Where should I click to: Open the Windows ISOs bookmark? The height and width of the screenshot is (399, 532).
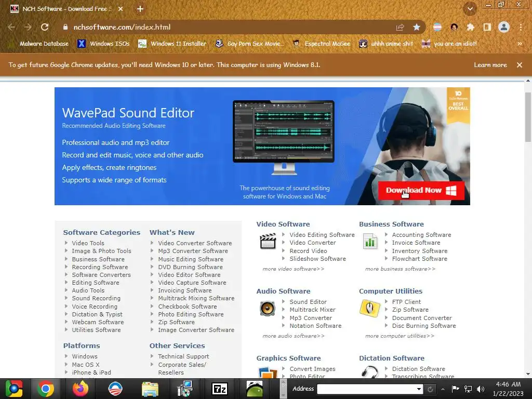(x=104, y=44)
